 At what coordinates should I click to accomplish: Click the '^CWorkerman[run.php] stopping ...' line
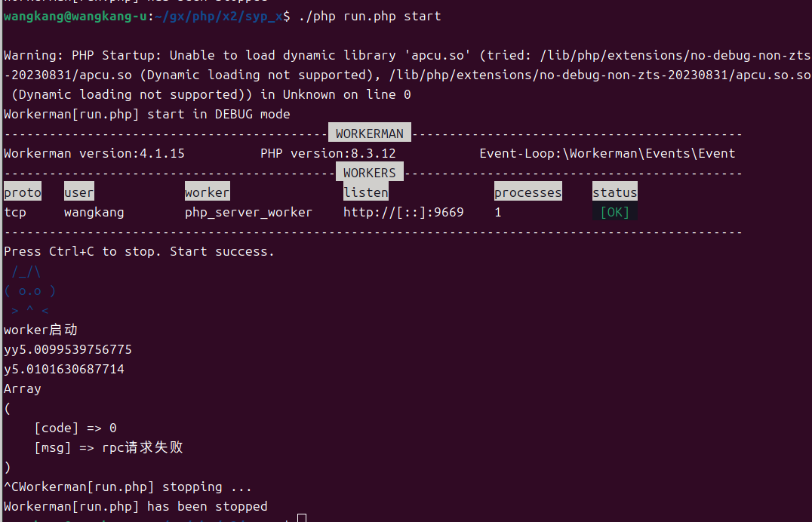click(x=128, y=487)
